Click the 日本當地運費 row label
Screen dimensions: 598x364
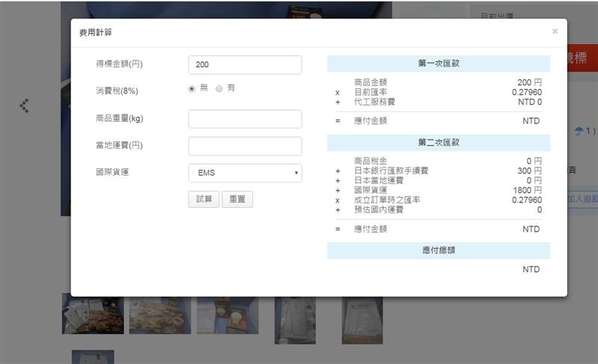click(378, 180)
